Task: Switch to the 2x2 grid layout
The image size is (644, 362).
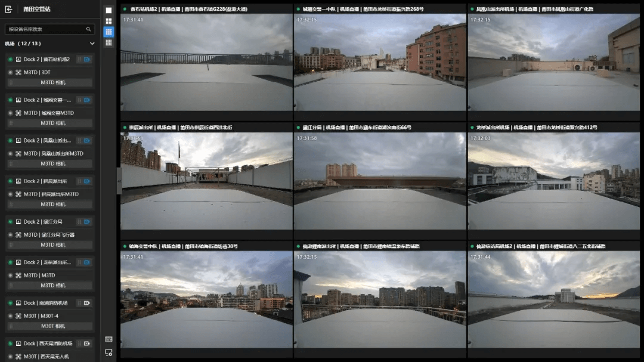Action: point(109,21)
